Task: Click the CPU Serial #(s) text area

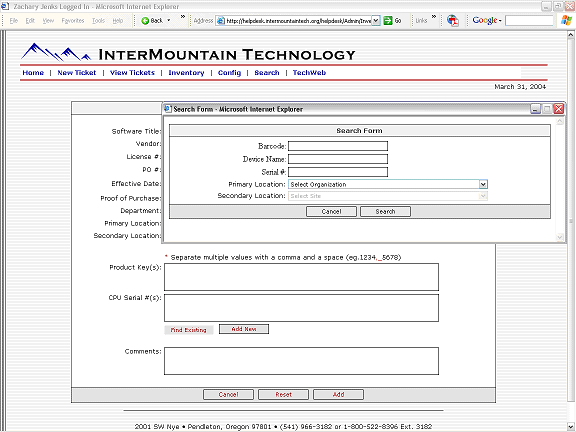Action: [301, 308]
